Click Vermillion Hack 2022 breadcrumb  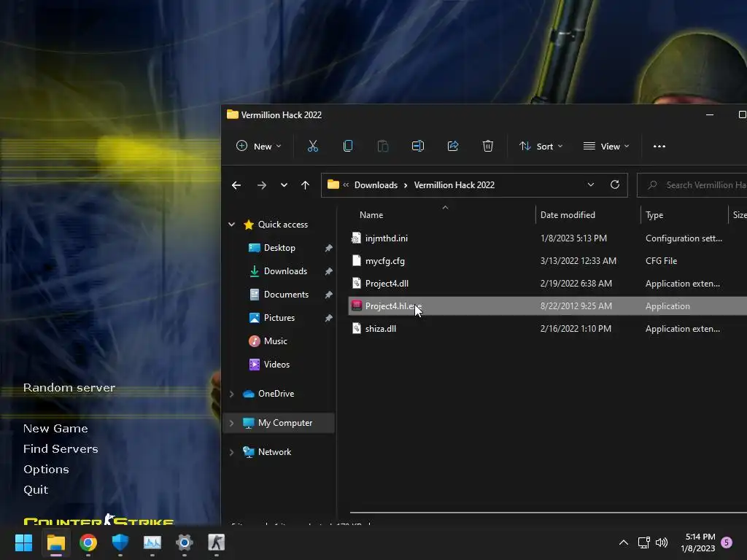(x=454, y=185)
